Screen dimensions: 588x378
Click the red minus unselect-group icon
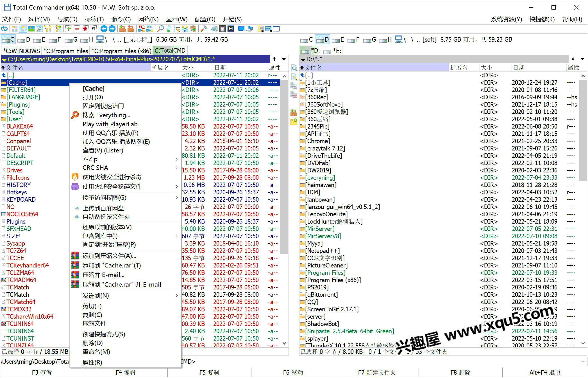(x=77, y=29)
